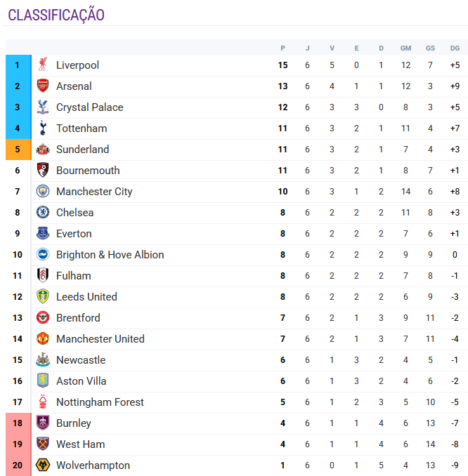The height and width of the screenshot is (476, 468).
Task: Click the DG goal difference header
Action: [455, 48]
